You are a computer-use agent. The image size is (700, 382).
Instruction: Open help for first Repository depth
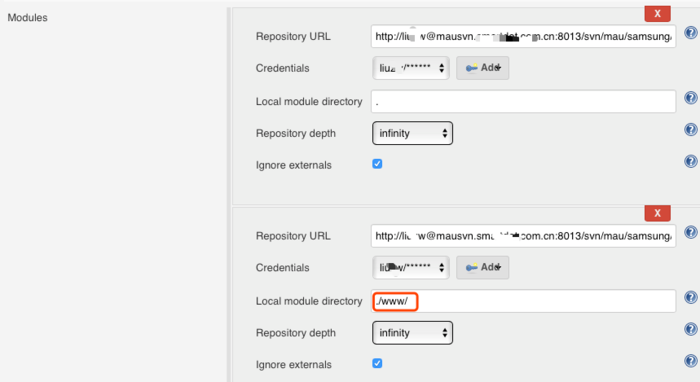click(691, 130)
